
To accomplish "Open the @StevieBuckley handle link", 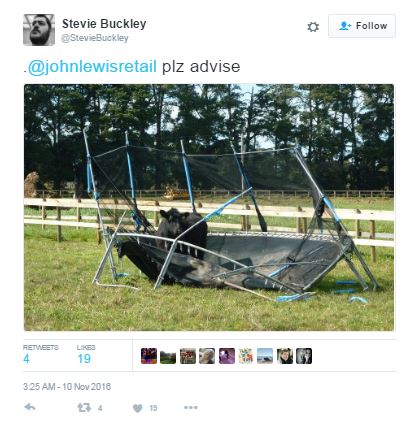I will (x=95, y=38).
